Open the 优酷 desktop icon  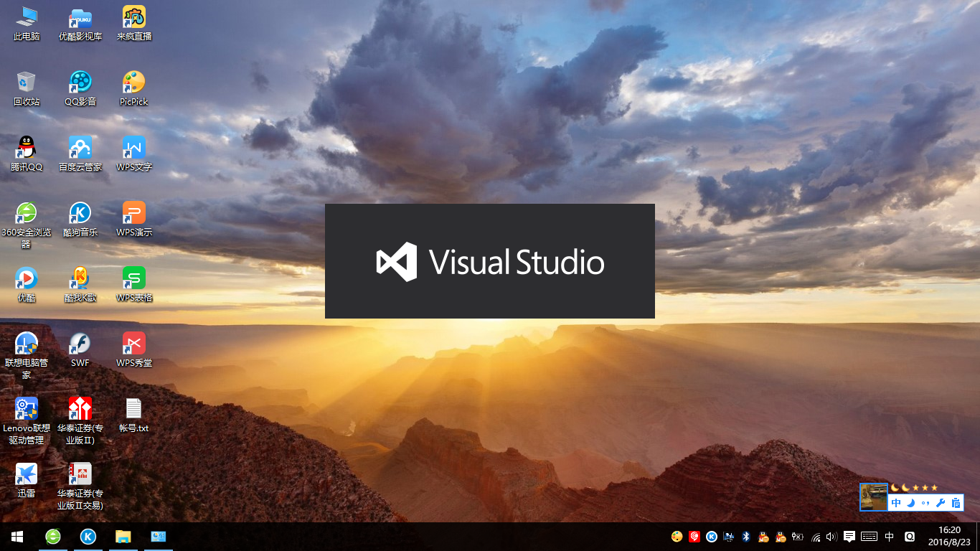(27, 284)
